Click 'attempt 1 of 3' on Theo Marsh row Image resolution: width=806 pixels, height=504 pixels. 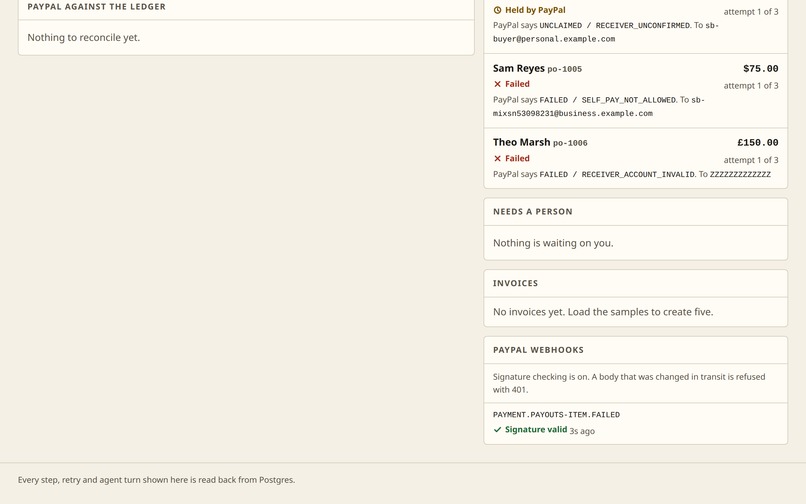pos(751,160)
